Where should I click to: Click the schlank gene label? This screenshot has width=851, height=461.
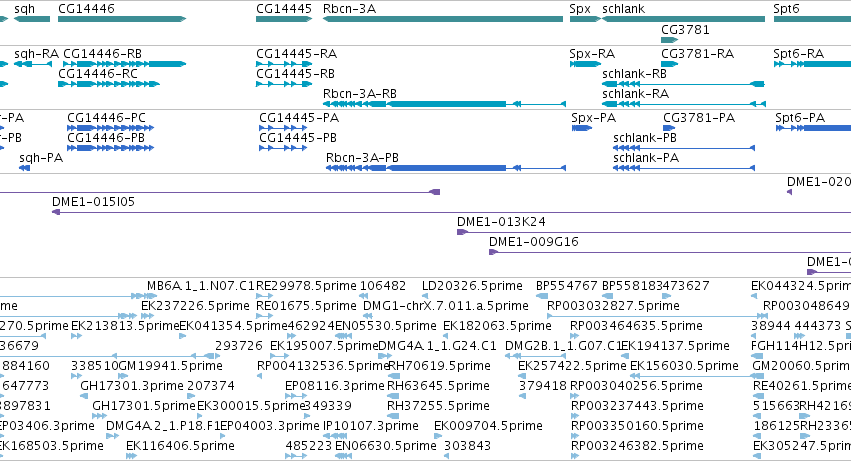624,9
